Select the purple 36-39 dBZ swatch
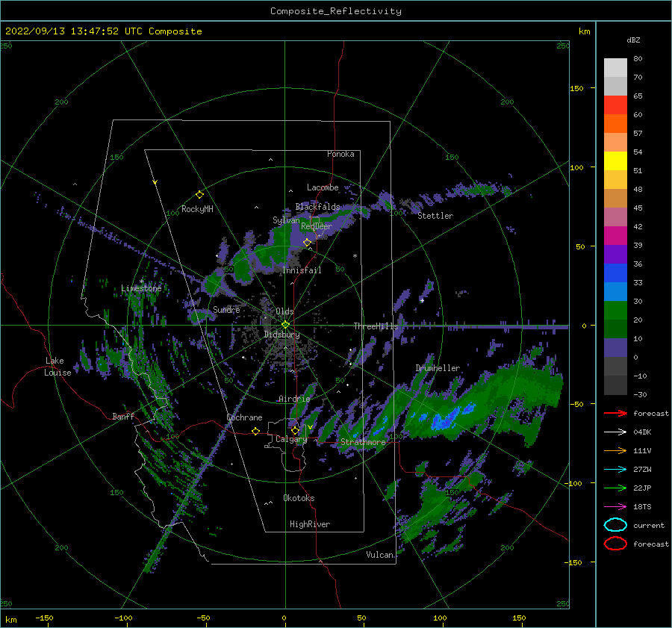The width and height of the screenshot is (672, 628). [615, 254]
